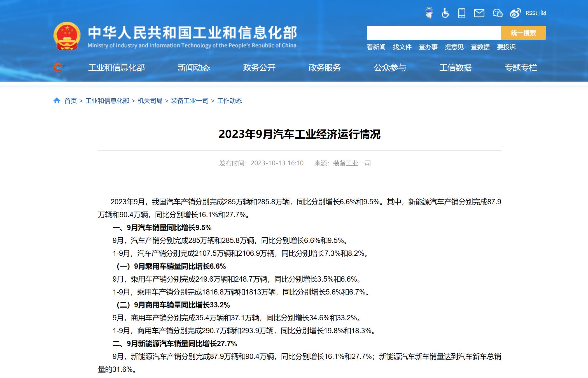
Task: Go to 装备工业一司 in breadcrumb
Action: coord(190,101)
